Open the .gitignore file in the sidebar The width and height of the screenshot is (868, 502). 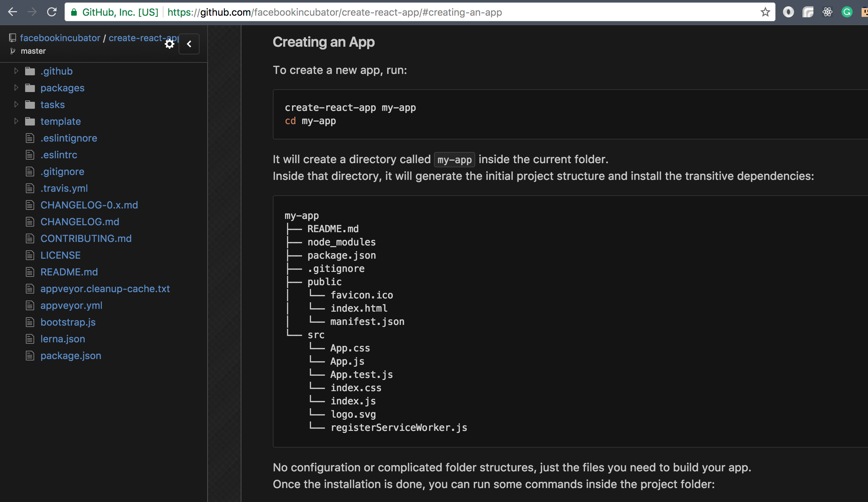click(62, 172)
